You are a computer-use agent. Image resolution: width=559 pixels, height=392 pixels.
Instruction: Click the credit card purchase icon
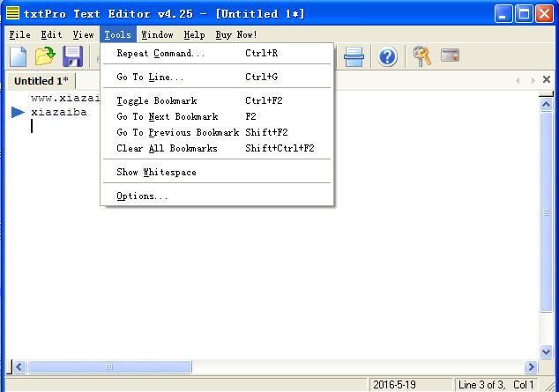[x=450, y=55]
